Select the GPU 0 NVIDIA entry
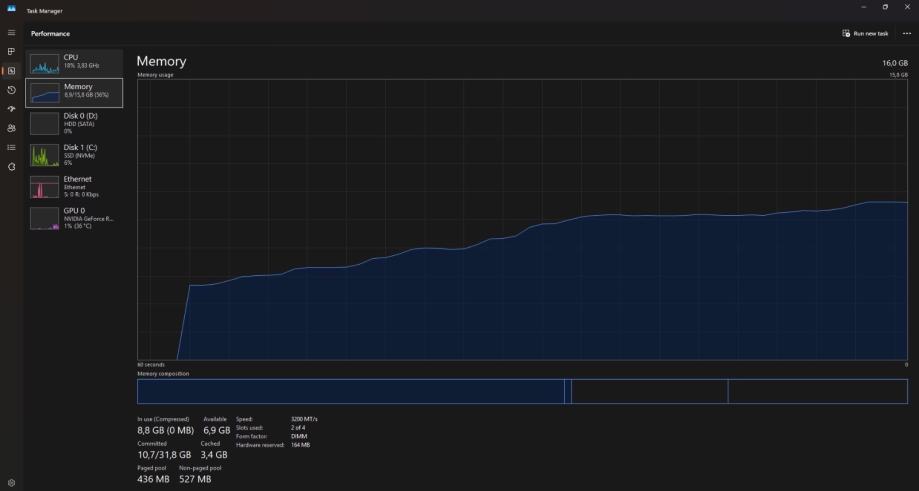Viewport: 919px width, 491px height. pos(74,218)
